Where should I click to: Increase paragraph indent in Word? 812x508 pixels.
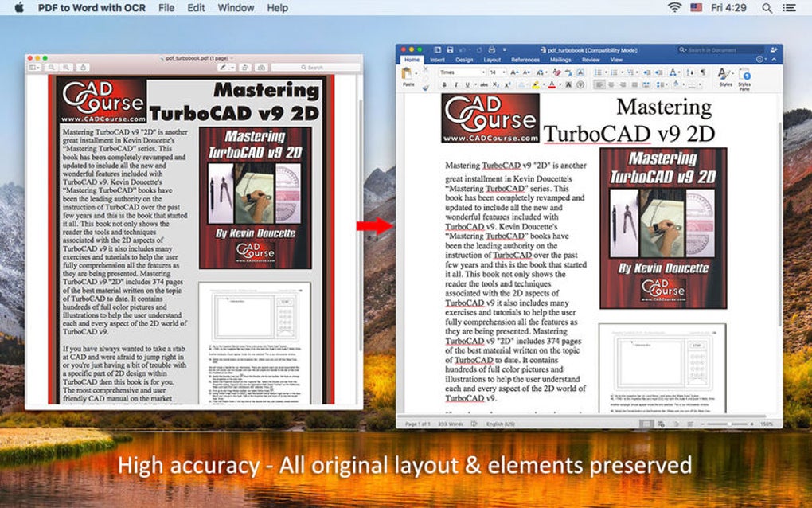[x=658, y=72]
